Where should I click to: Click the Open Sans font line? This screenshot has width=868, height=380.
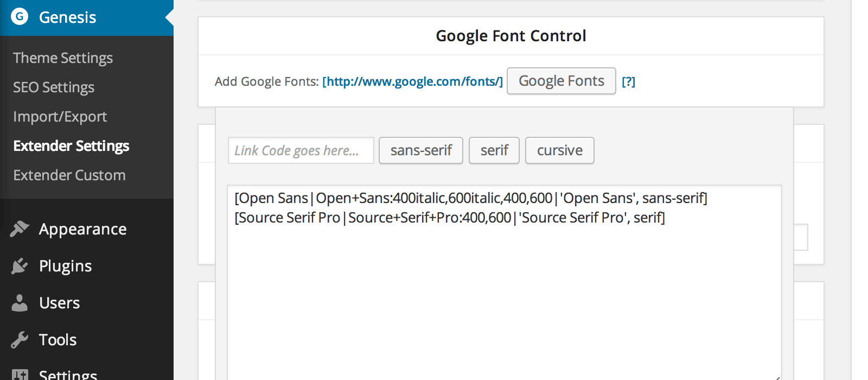pyautogui.click(x=471, y=198)
